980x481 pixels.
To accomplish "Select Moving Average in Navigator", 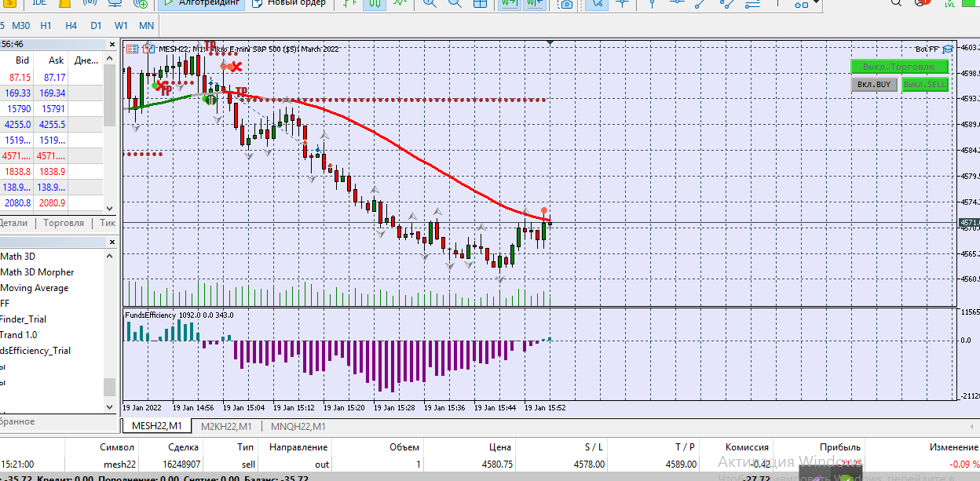I will point(34,288).
